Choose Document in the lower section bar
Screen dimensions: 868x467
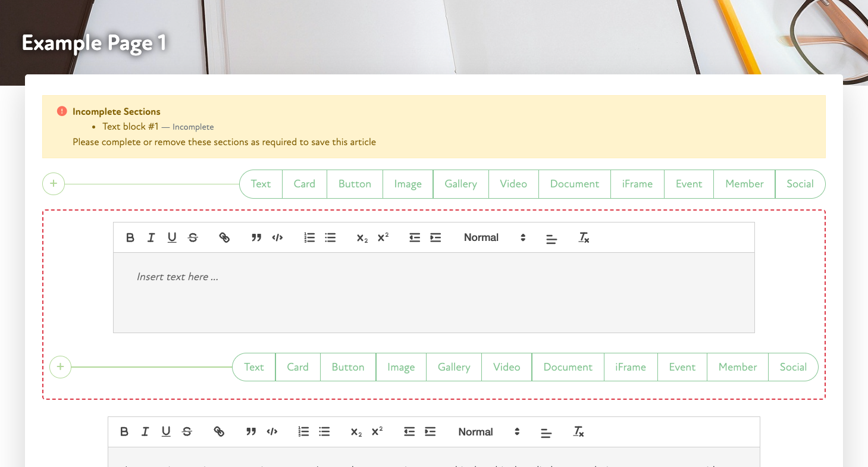click(568, 367)
